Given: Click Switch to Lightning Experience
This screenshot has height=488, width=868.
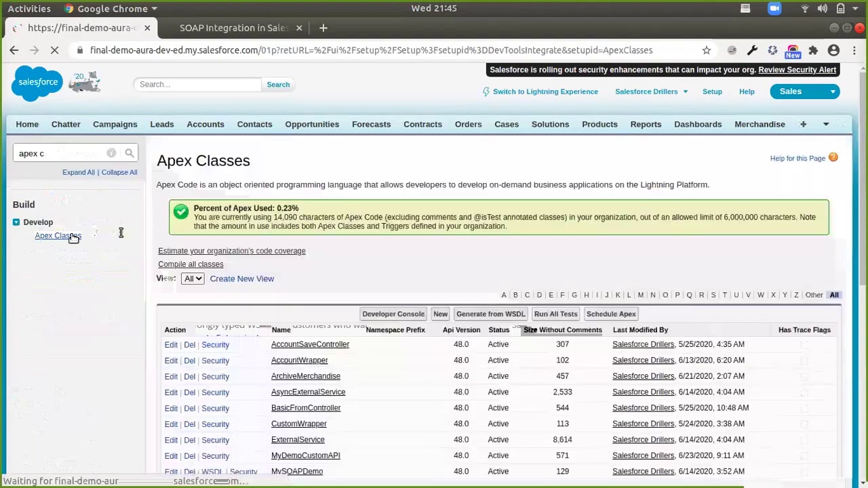Looking at the screenshot, I should [x=545, y=91].
